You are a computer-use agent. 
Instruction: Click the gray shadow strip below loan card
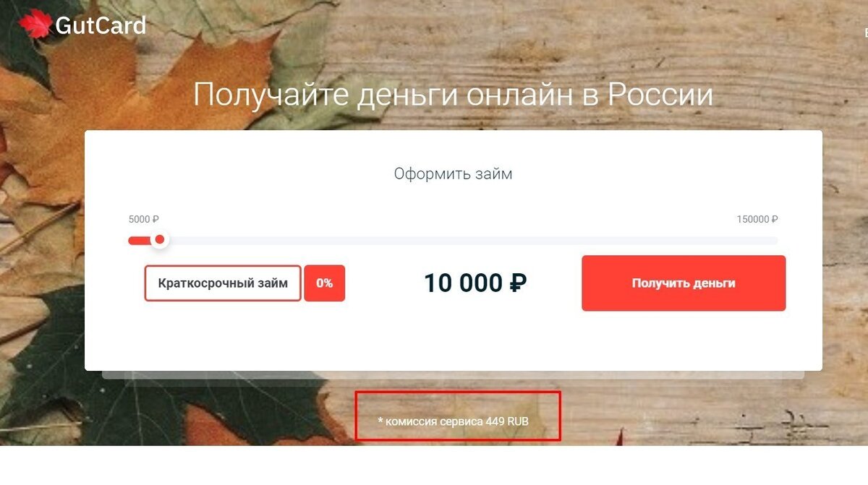453,375
